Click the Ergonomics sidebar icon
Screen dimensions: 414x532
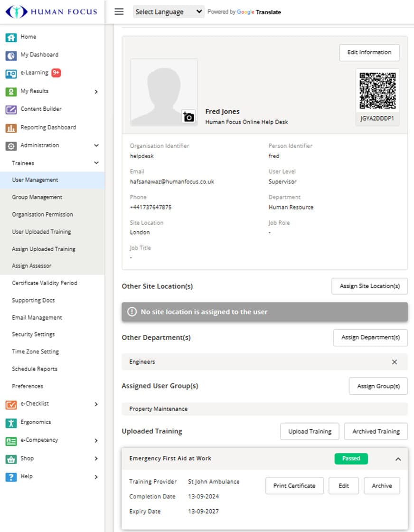pyautogui.click(x=11, y=422)
